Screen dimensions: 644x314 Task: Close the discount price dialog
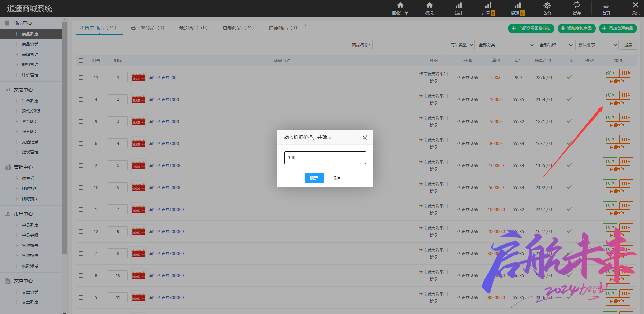(365, 138)
